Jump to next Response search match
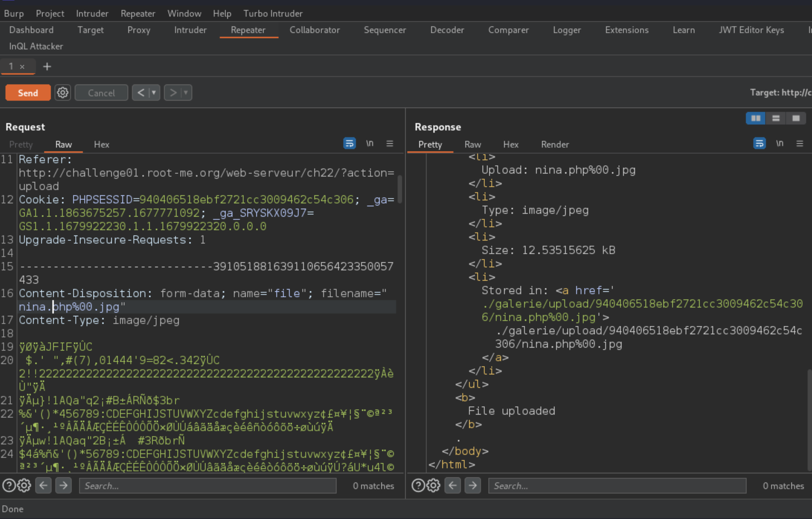The width and height of the screenshot is (812, 519). tap(473, 486)
